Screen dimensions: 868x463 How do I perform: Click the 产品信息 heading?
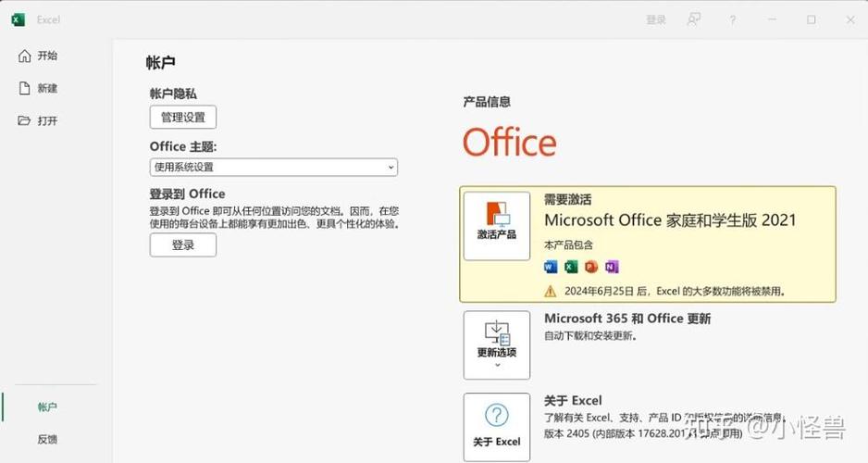[487, 102]
